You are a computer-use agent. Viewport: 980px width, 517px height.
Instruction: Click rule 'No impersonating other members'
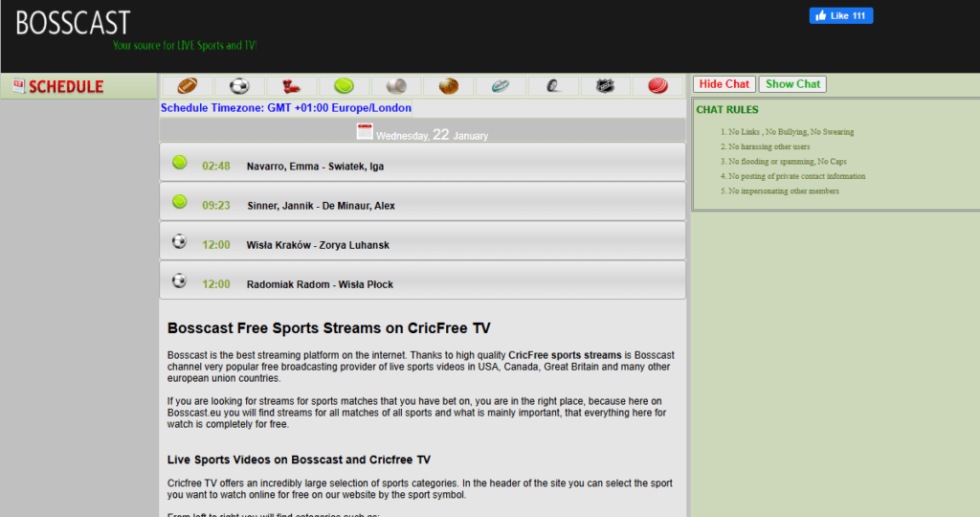784,191
